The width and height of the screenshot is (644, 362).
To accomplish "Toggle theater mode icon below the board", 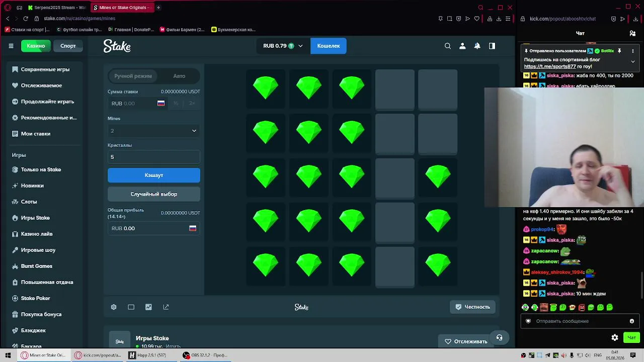I will [131, 307].
